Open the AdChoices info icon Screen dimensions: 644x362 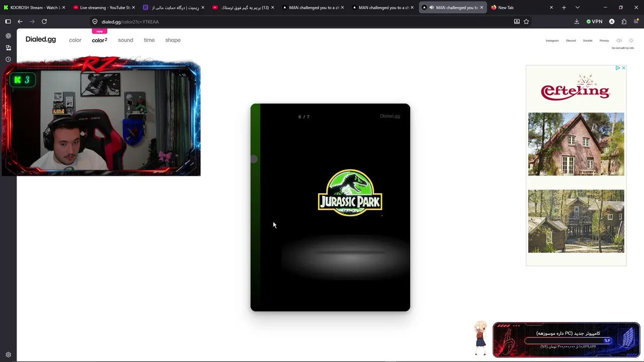[x=618, y=68]
